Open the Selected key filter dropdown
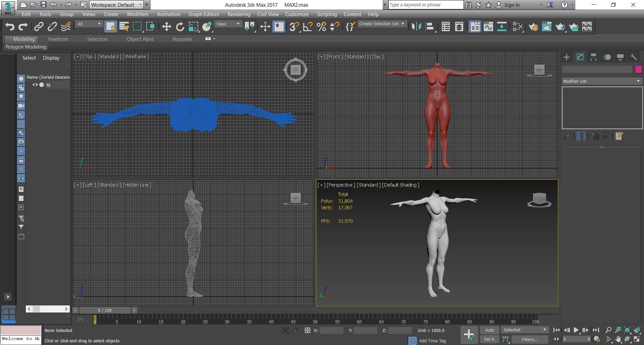The image size is (644, 345). click(525, 330)
